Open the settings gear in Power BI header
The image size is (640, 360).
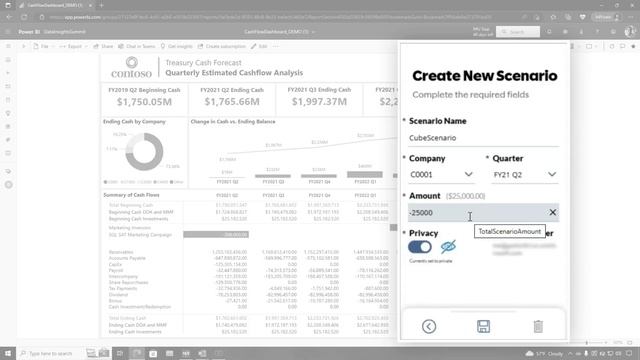click(565, 32)
